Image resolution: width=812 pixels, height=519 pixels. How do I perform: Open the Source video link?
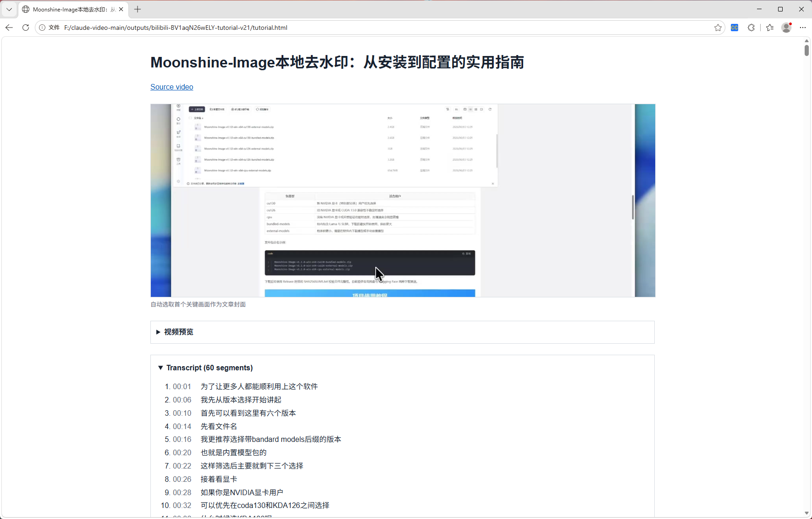click(172, 87)
